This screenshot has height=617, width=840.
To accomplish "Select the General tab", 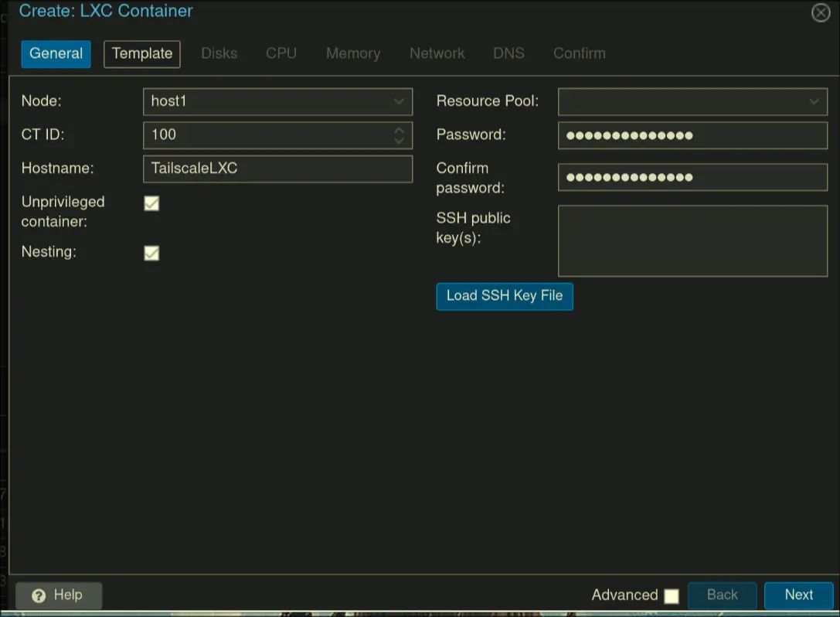I will pos(56,54).
